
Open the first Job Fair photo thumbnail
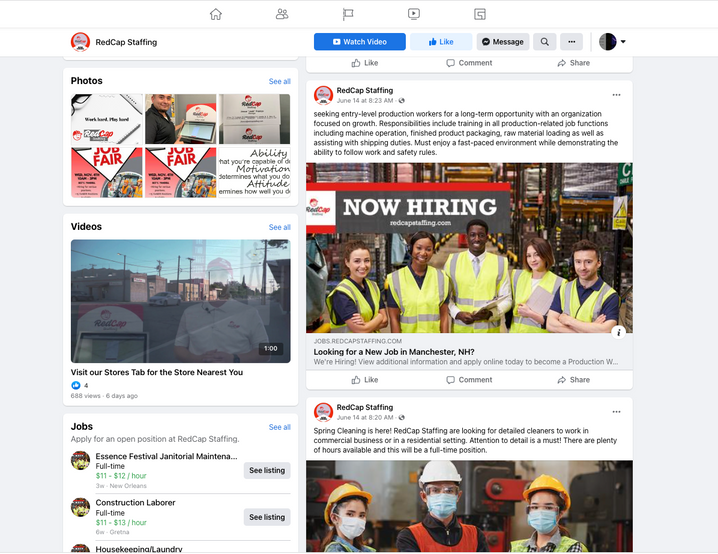[x=106, y=173]
